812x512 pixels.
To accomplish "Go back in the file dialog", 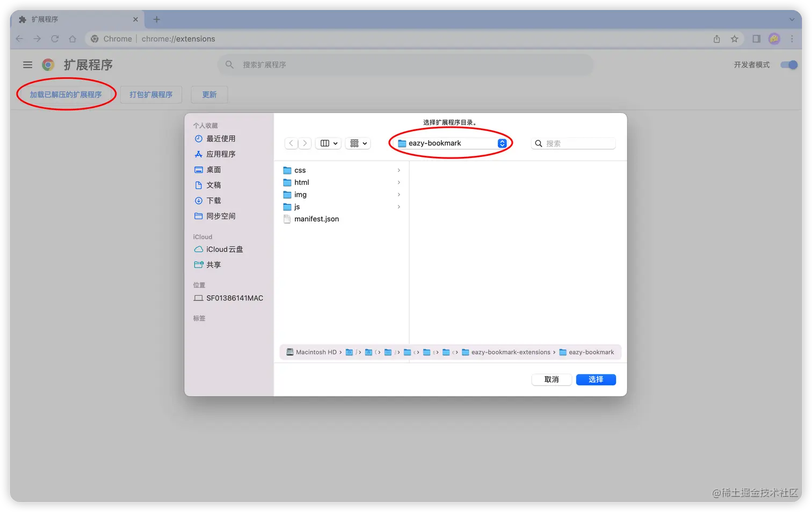I will click(x=291, y=143).
